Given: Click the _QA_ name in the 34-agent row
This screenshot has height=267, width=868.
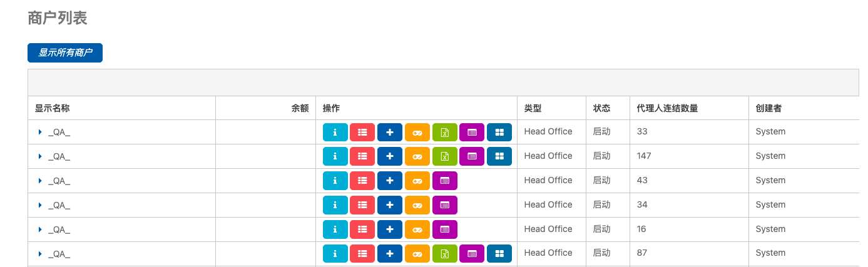Looking at the screenshot, I should 59,205.
